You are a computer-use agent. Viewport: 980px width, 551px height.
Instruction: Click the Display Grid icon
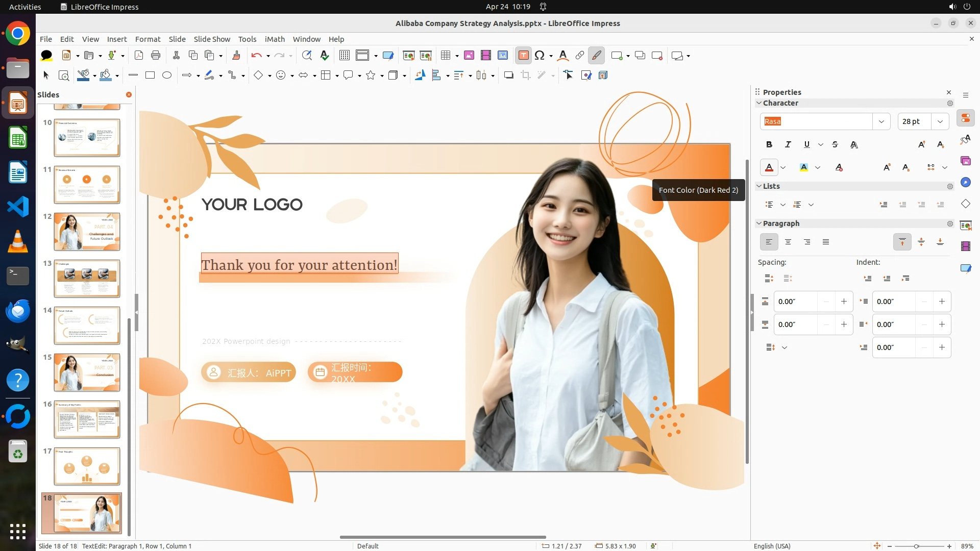tap(345, 56)
